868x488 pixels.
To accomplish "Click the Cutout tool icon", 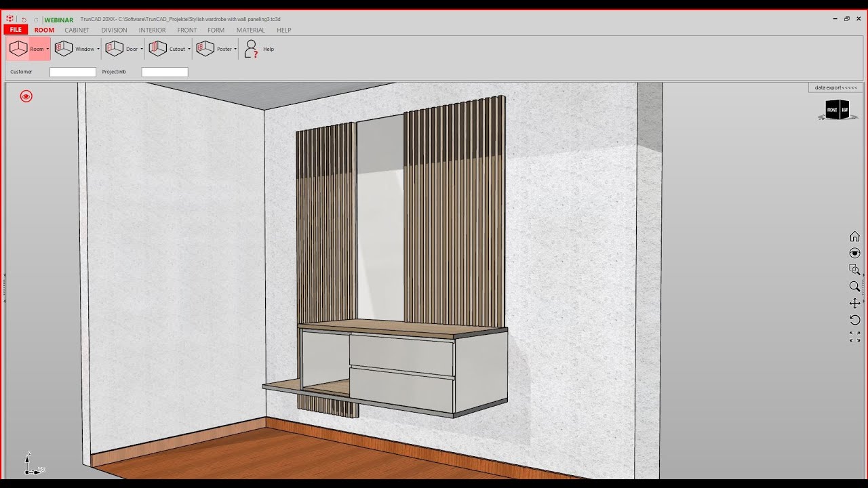I will (x=158, y=49).
